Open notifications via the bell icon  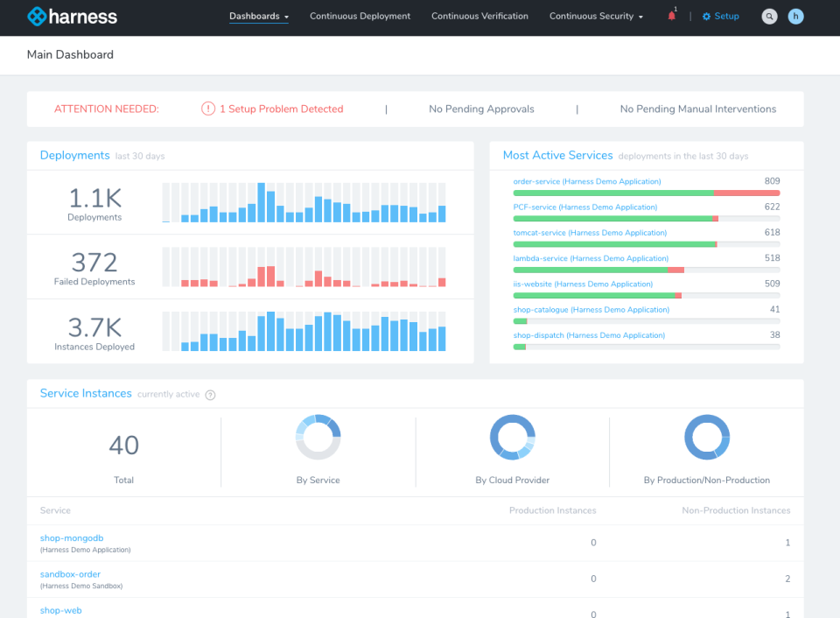pos(669,16)
